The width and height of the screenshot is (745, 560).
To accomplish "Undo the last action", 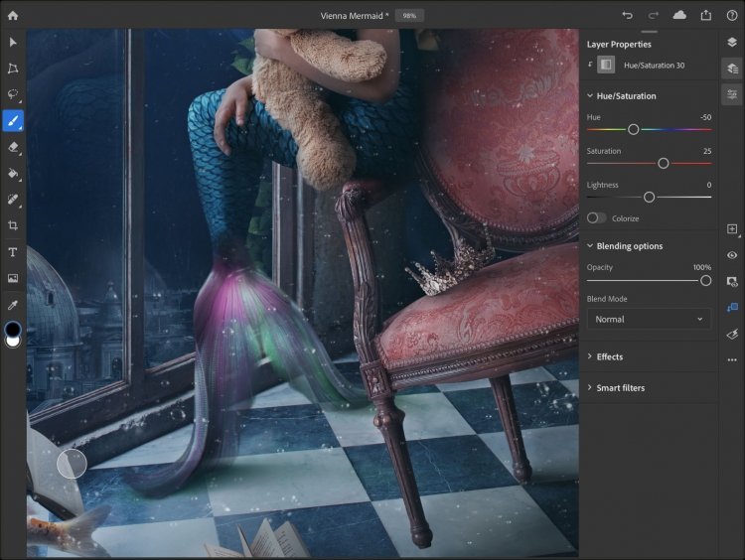I will point(627,15).
